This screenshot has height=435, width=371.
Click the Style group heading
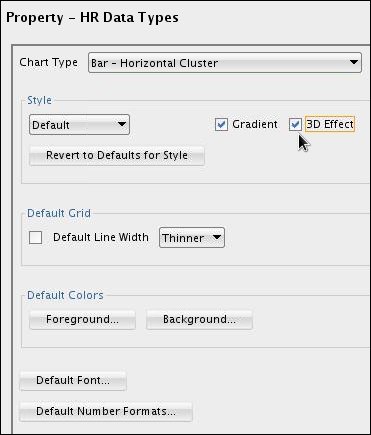click(x=39, y=100)
